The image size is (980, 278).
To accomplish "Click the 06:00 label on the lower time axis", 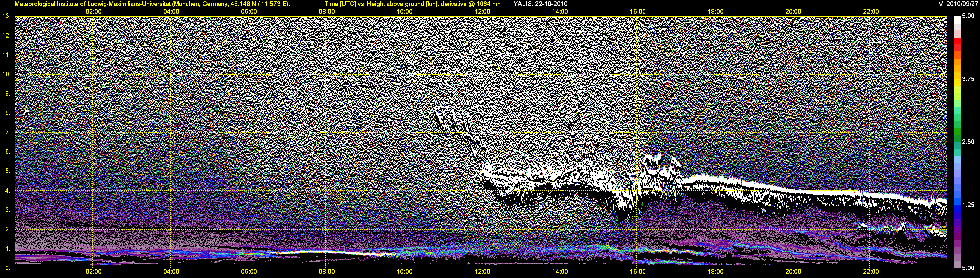I will point(249,272).
